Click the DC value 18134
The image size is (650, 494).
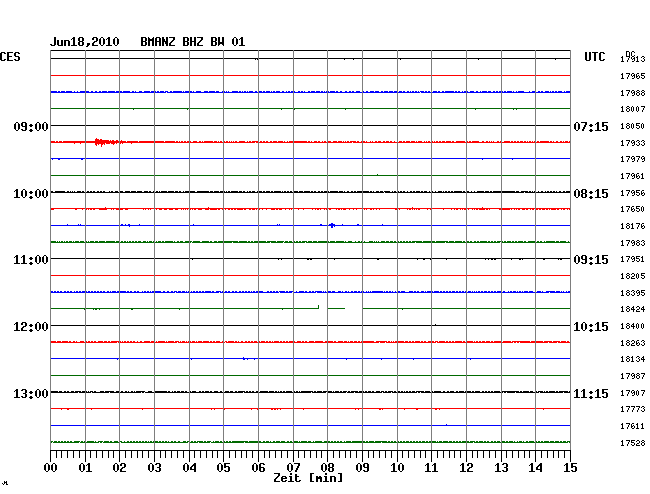[x=633, y=360]
